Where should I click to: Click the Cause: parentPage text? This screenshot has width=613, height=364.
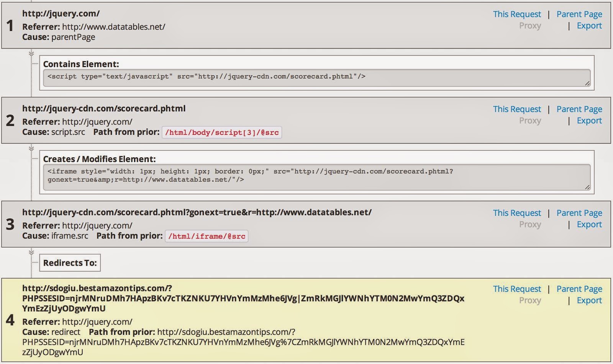click(x=59, y=37)
